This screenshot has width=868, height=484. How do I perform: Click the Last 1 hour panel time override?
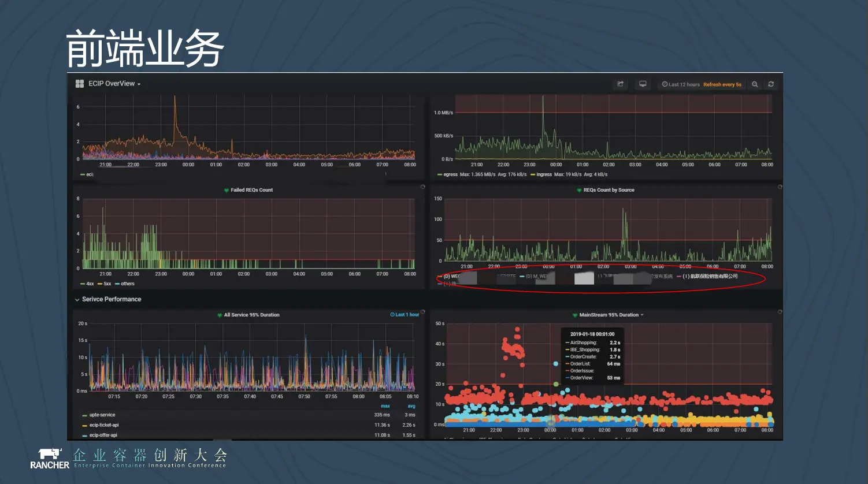click(x=405, y=315)
